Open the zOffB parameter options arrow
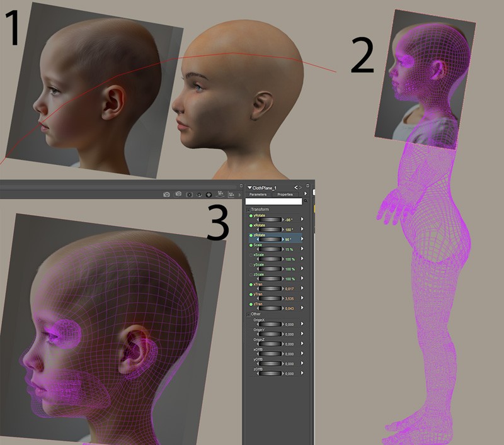504x445 pixels. coord(302,373)
